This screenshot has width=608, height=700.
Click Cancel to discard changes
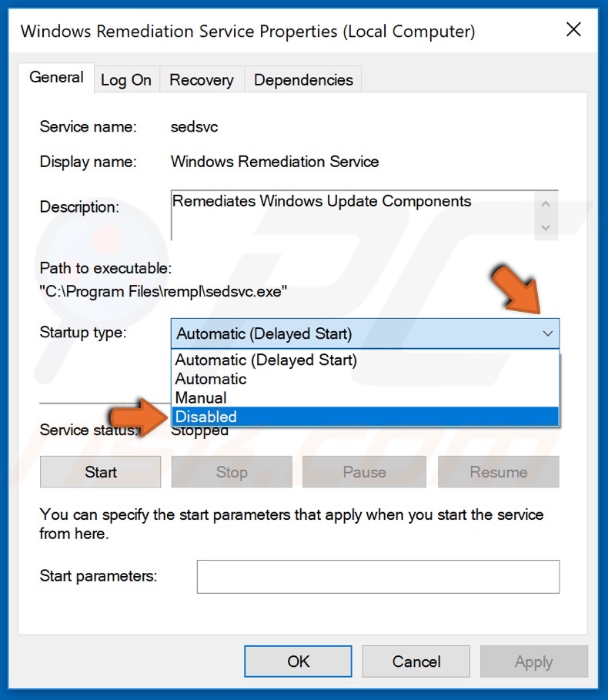416,661
